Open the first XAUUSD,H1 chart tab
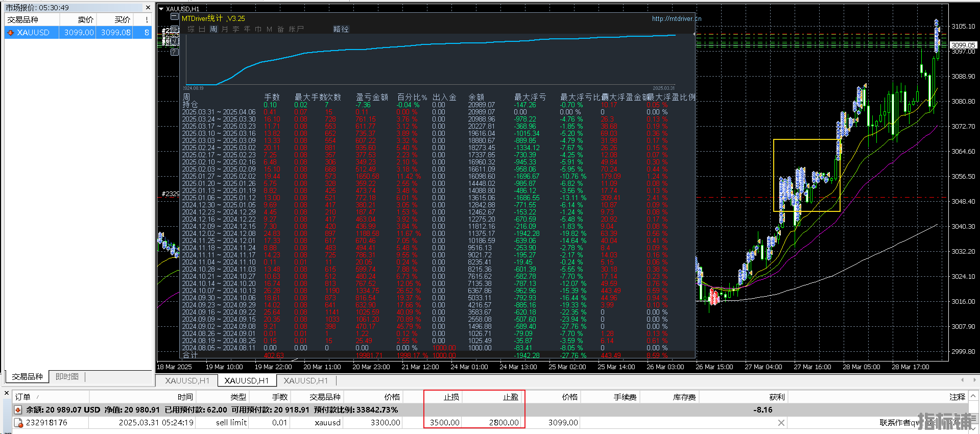Screen dimensions: 980x434 pyautogui.click(x=187, y=381)
